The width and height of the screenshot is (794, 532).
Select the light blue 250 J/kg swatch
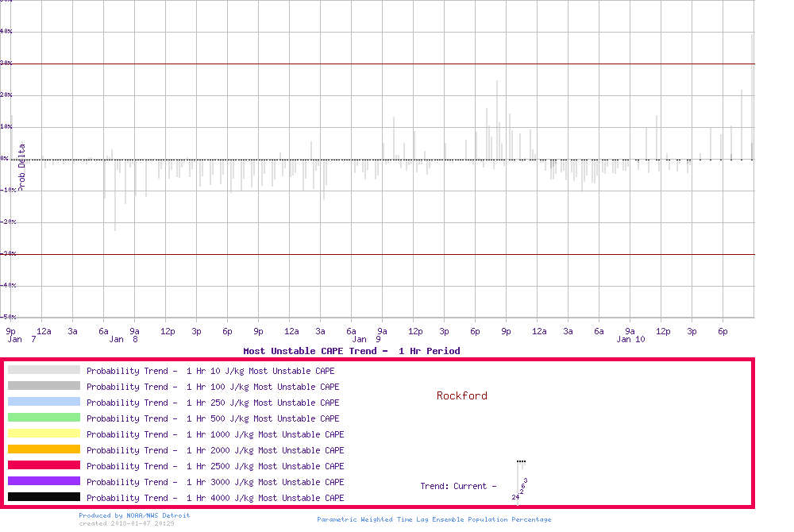click(x=44, y=402)
